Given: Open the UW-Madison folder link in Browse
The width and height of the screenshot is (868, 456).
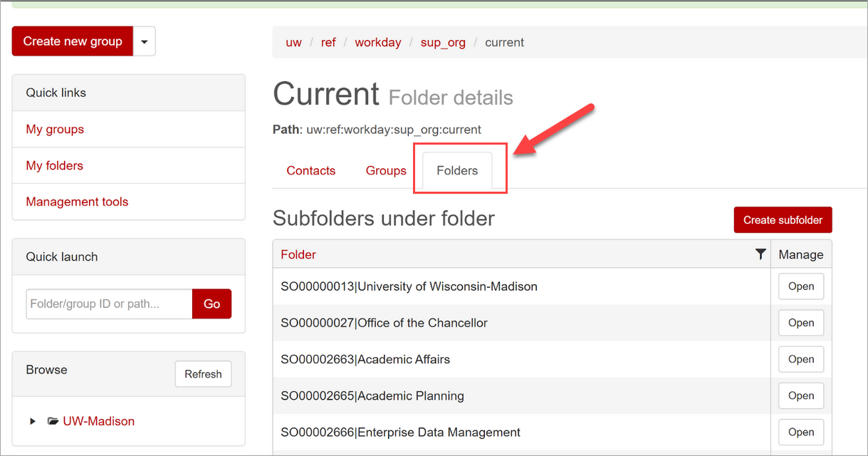Looking at the screenshot, I should tap(98, 421).
